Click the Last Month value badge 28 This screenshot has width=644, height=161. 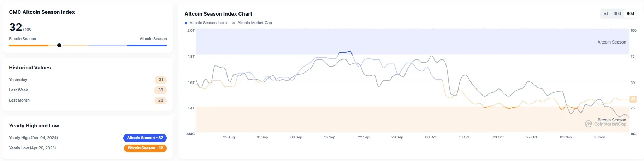(x=160, y=100)
